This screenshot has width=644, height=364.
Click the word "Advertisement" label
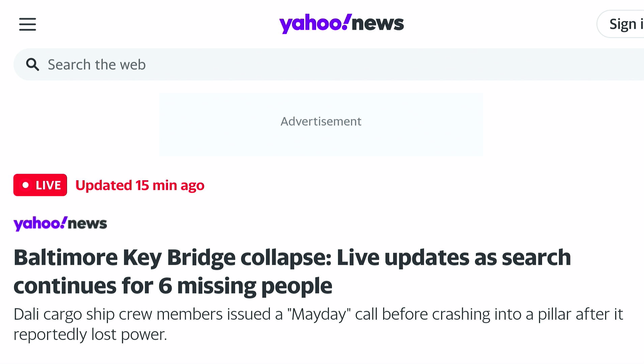(x=321, y=121)
